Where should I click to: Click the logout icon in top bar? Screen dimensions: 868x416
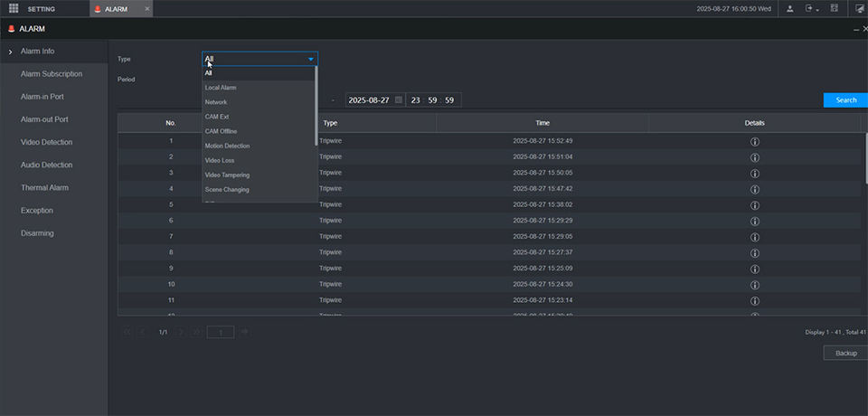pos(810,9)
